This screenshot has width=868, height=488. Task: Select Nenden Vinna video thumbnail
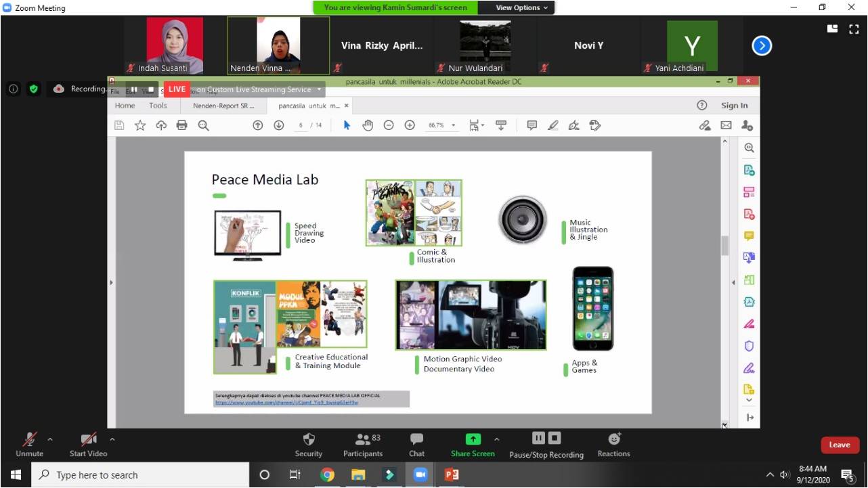[x=278, y=45]
